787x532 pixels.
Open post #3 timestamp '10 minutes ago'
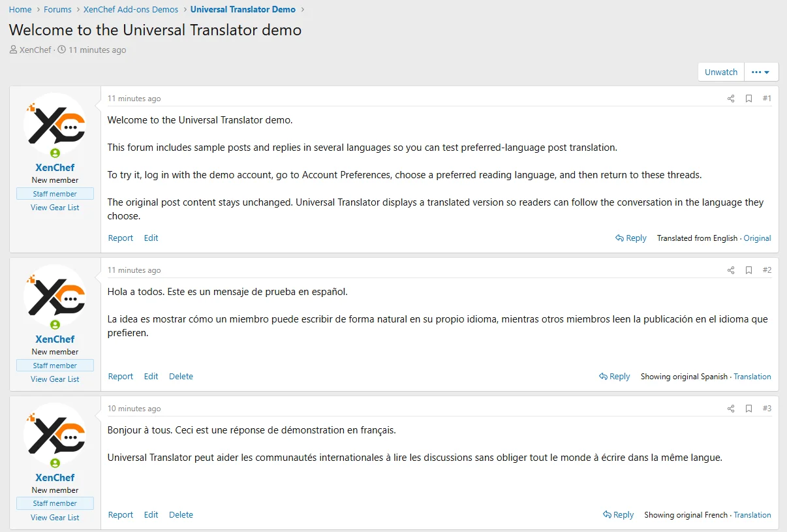tap(134, 409)
